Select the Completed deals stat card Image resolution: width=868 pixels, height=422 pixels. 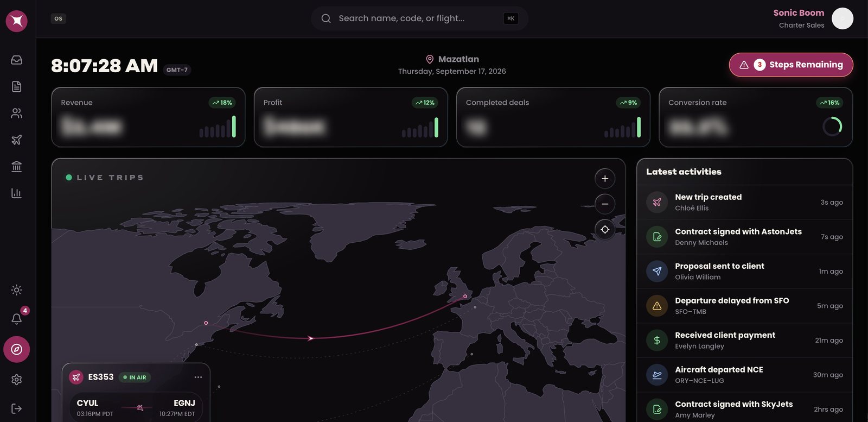553,117
